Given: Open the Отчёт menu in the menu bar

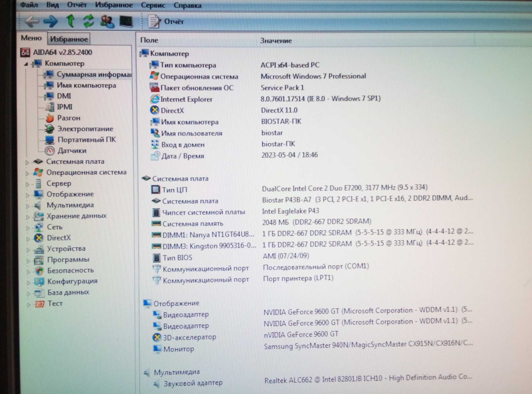Looking at the screenshot, I should pos(77,5).
